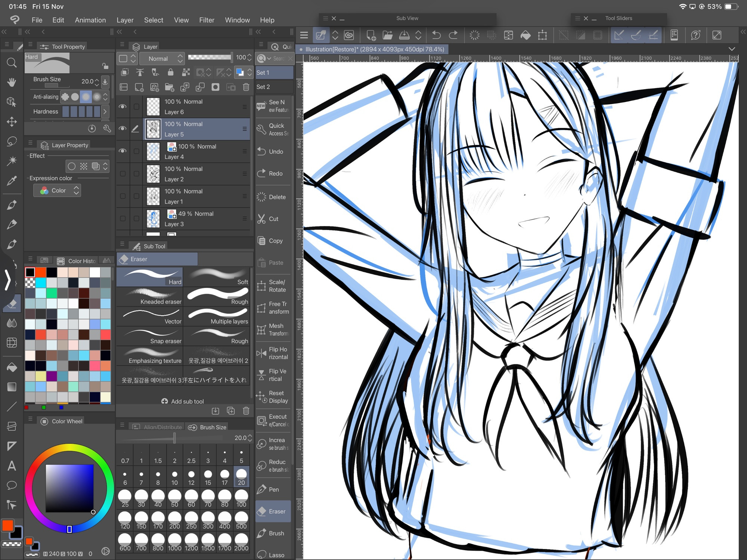Hide Layer 4 using eye icon
Screen dimensions: 747x560
(x=123, y=151)
